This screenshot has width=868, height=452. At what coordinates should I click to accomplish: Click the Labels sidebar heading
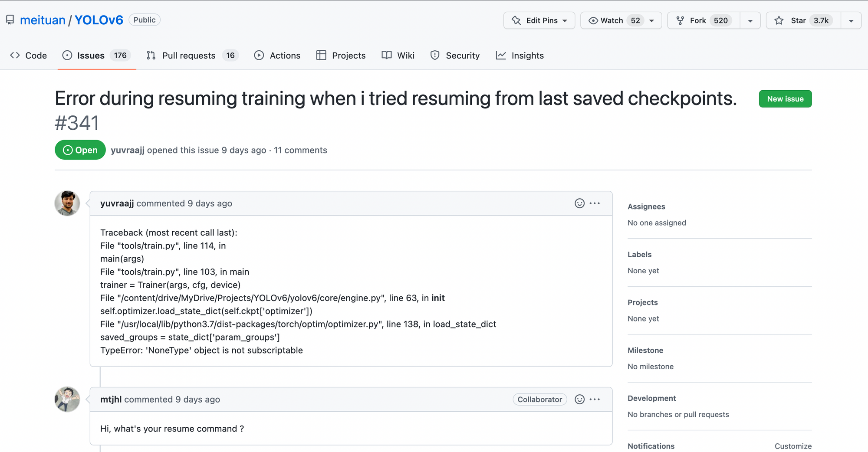(x=639, y=255)
